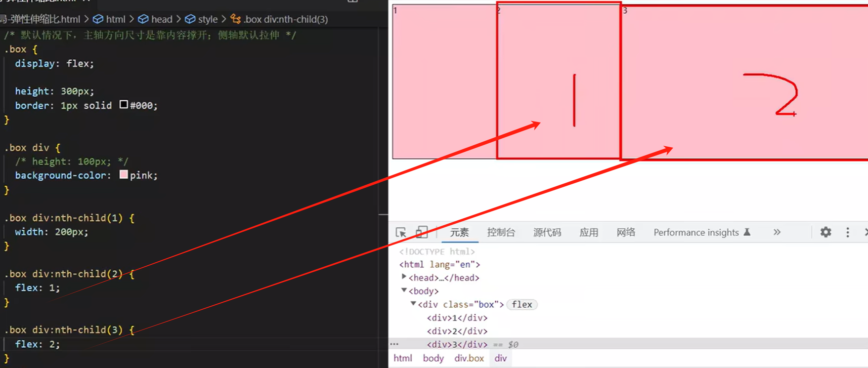The width and height of the screenshot is (868, 368).
Task: Toggle the flex badge on div.box
Action: [522, 304]
